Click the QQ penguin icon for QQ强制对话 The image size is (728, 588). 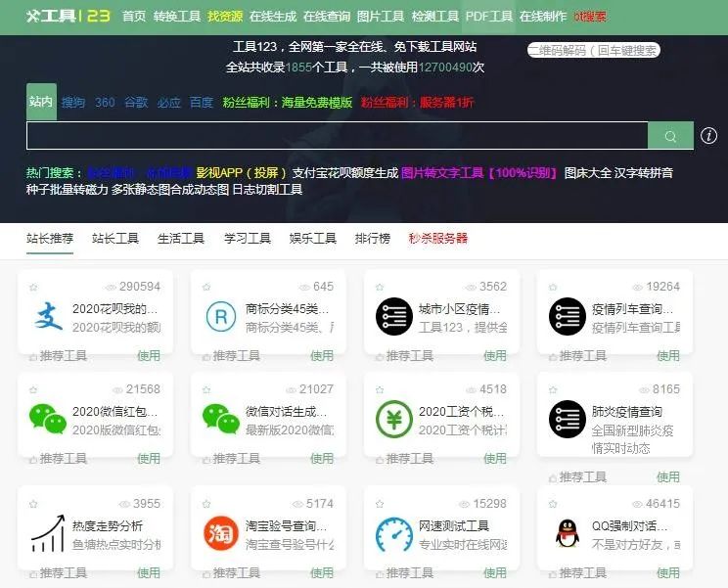click(568, 534)
